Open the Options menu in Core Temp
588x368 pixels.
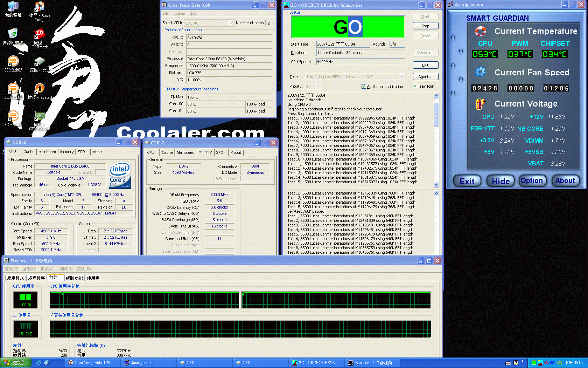coord(179,13)
